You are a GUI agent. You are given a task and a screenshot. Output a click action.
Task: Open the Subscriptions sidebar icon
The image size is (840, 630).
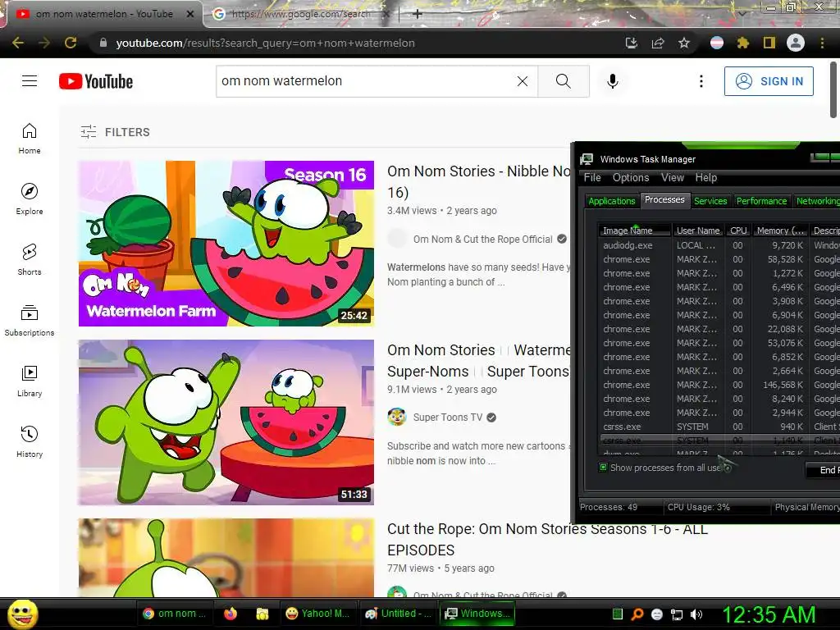tap(30, 321)
